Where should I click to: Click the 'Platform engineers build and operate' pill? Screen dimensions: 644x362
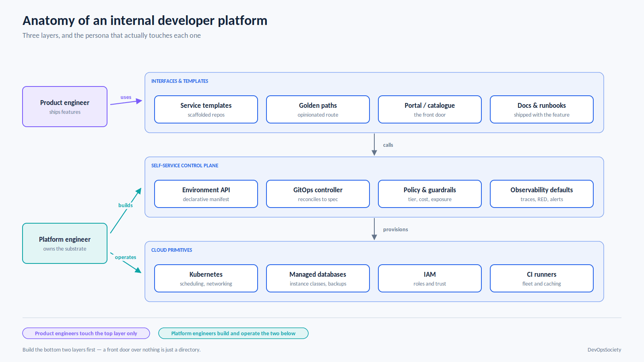(x=233, y=333)
